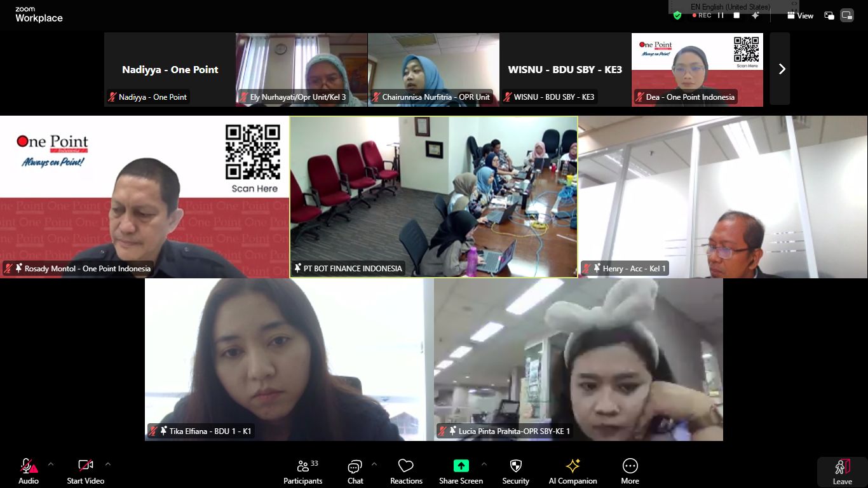Open the View layout menu
The width and height of the screenshot is (868, 488).
click(x=800, y=15)
